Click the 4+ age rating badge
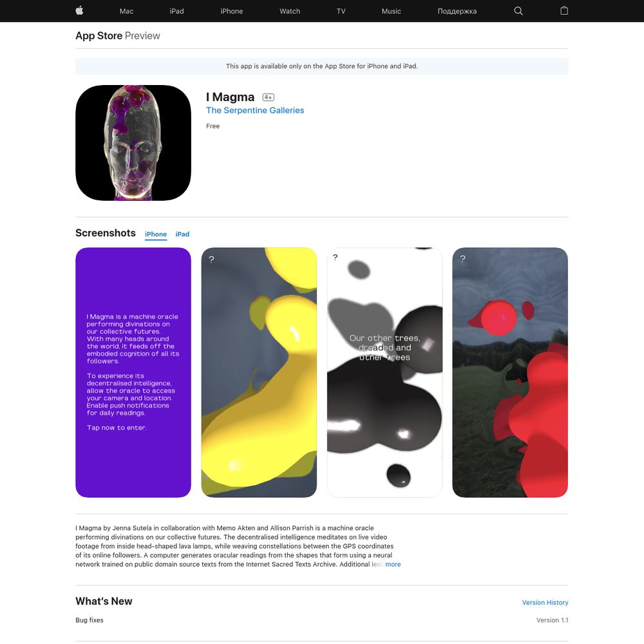 point(268,97)
